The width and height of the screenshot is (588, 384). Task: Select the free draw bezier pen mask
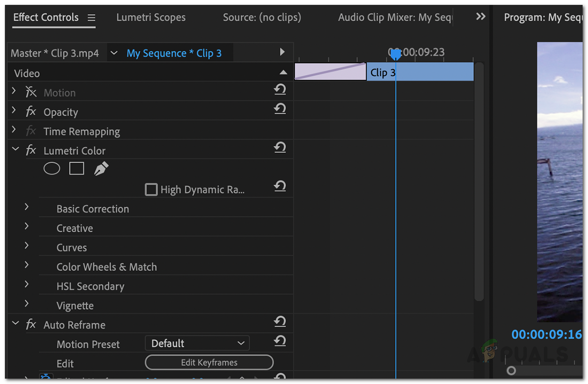[101, 169]
